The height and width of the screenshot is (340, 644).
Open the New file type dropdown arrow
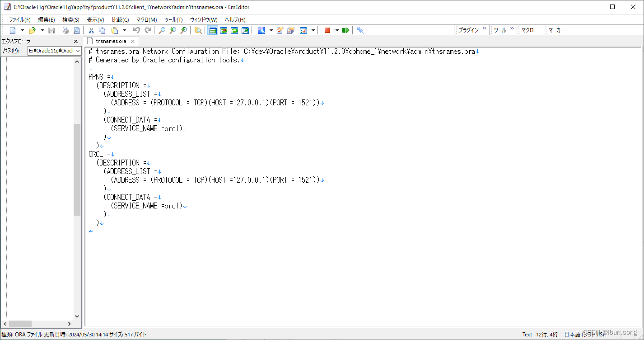pyautogui.click(x=22, y=30)
